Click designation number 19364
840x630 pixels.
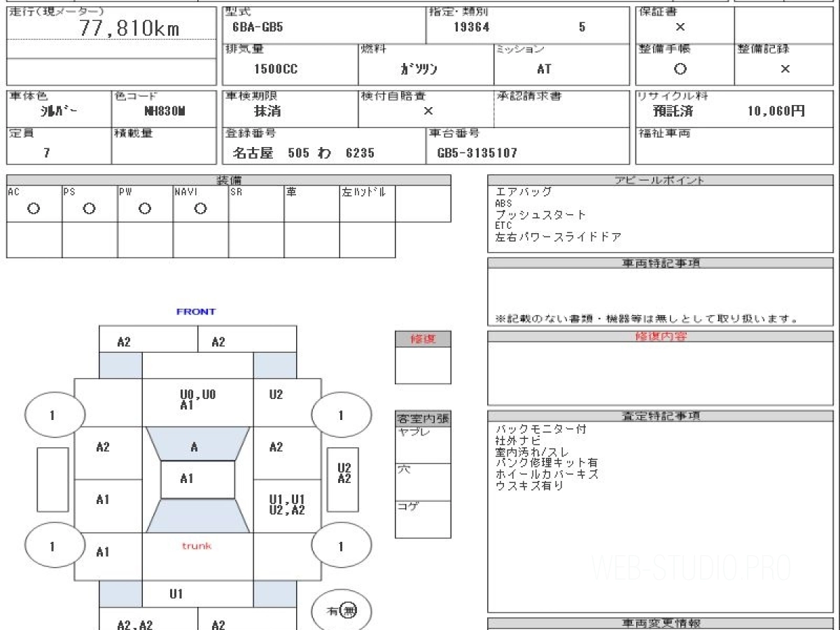point(472,28)
